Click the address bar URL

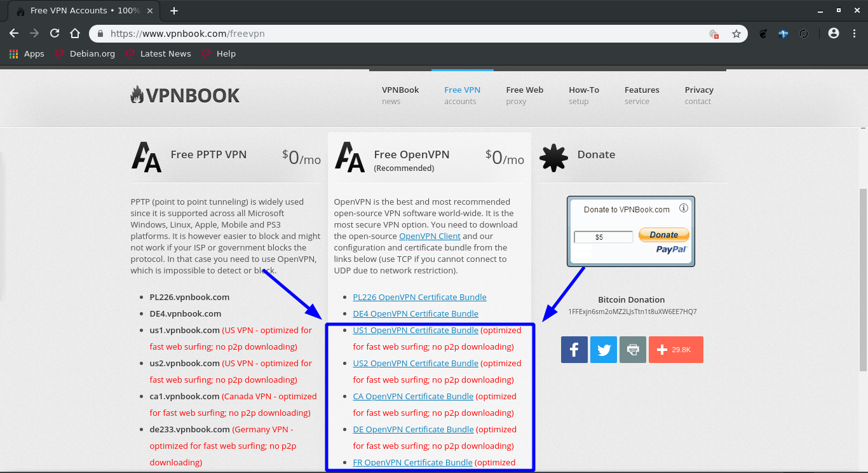(x=187, y=34)
